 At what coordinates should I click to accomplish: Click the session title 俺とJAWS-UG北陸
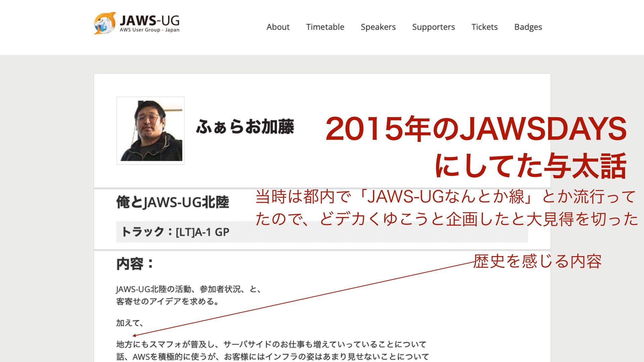pos(173,202)
